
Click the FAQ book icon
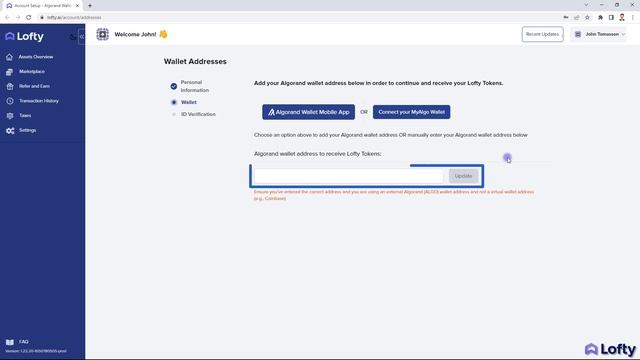coord(10,342)
